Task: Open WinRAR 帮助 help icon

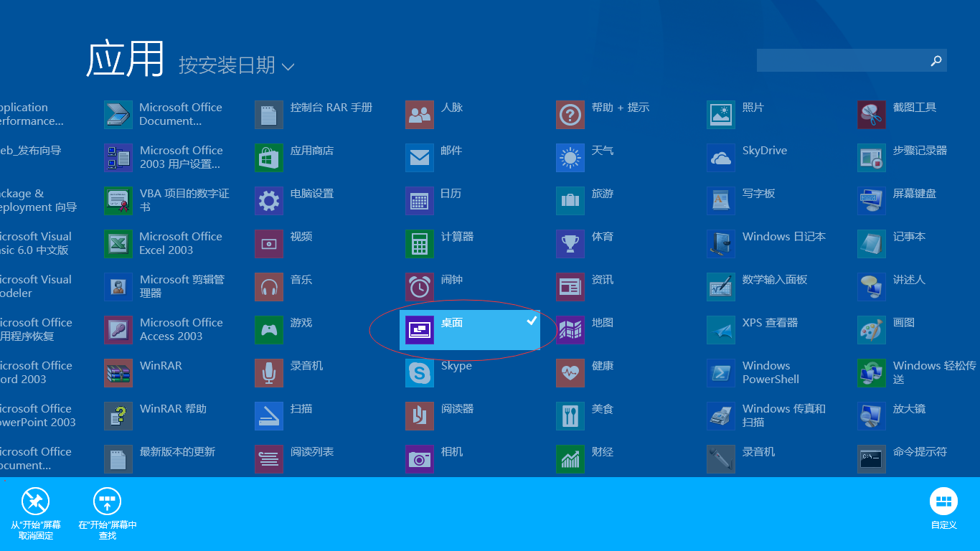Action: 118,416
